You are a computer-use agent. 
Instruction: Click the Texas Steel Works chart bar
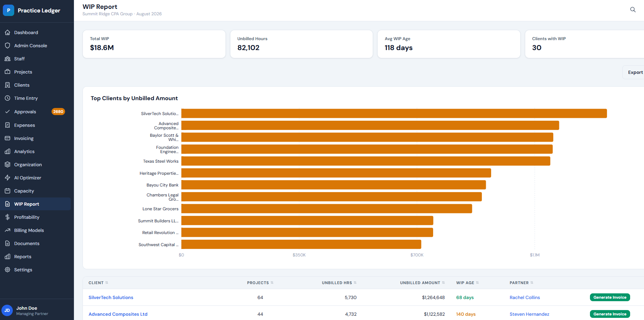click(366, 161)
